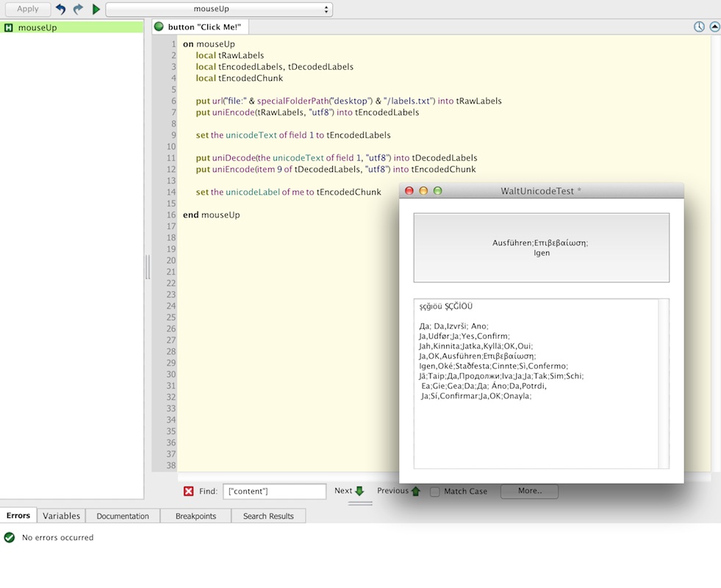Screen dimensions: 721x588
Task: Click the clock history icon at top right
Action: (x=699, y=26)
